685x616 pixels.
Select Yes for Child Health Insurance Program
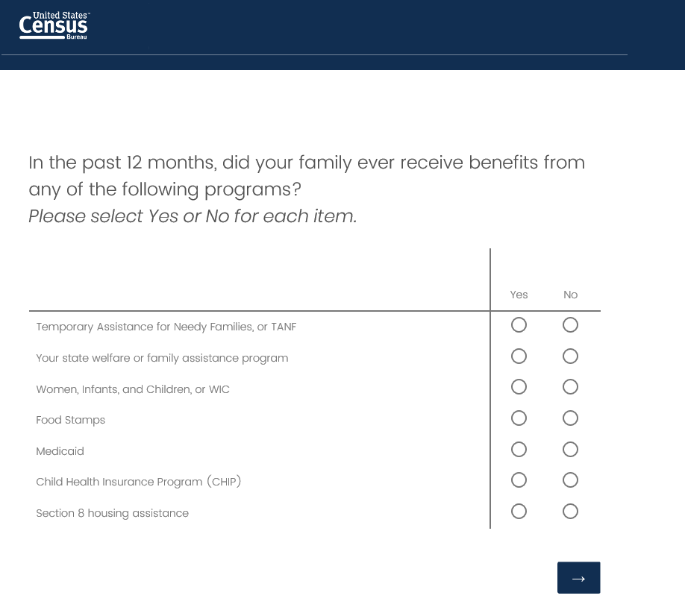click(x=519, y=480)
